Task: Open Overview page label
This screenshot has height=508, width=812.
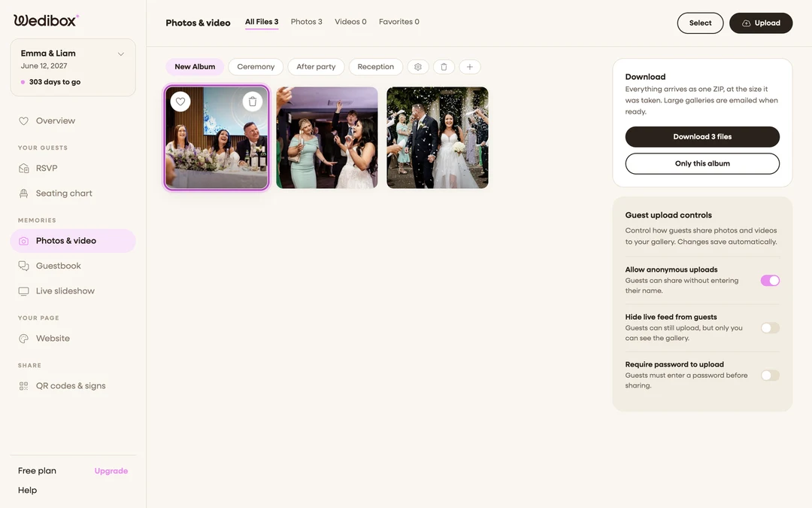Action: [x=56, y=120]
